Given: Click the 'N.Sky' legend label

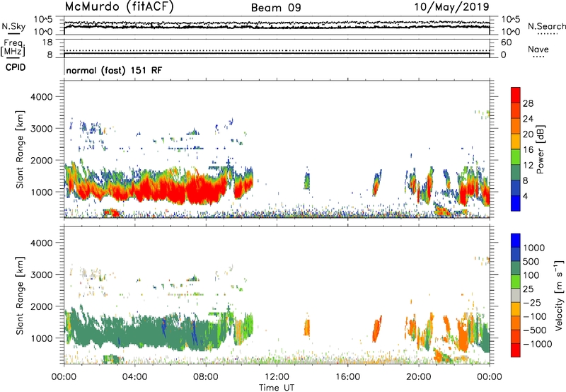Looking at the screenshot, I should pos(13,26).
